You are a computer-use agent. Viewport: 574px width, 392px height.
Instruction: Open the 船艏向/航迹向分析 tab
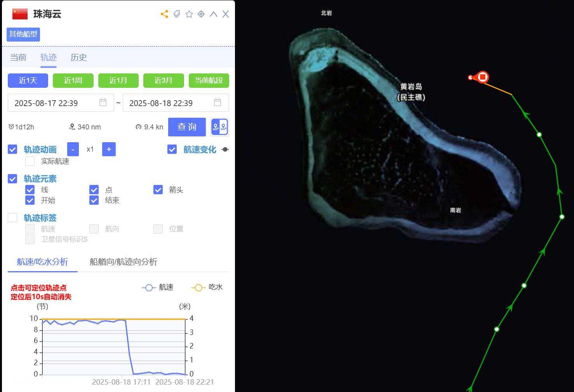(123, 262)
